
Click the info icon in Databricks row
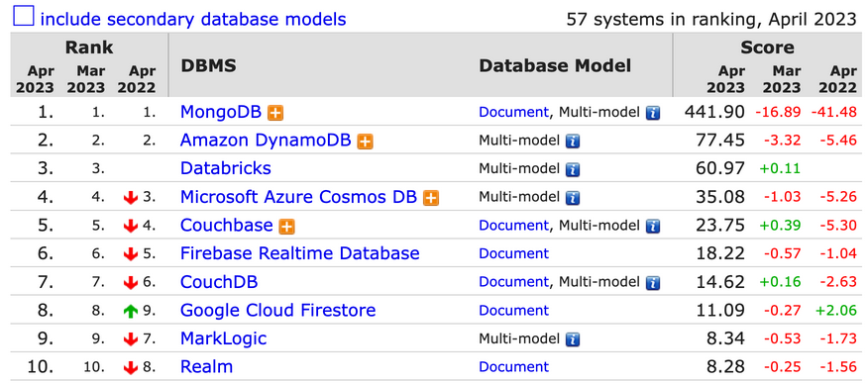pyautogui.click(x=573, y=169)
